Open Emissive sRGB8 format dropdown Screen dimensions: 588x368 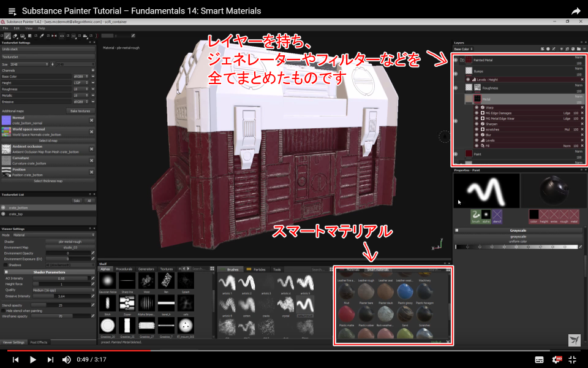[x=81, y=102]
